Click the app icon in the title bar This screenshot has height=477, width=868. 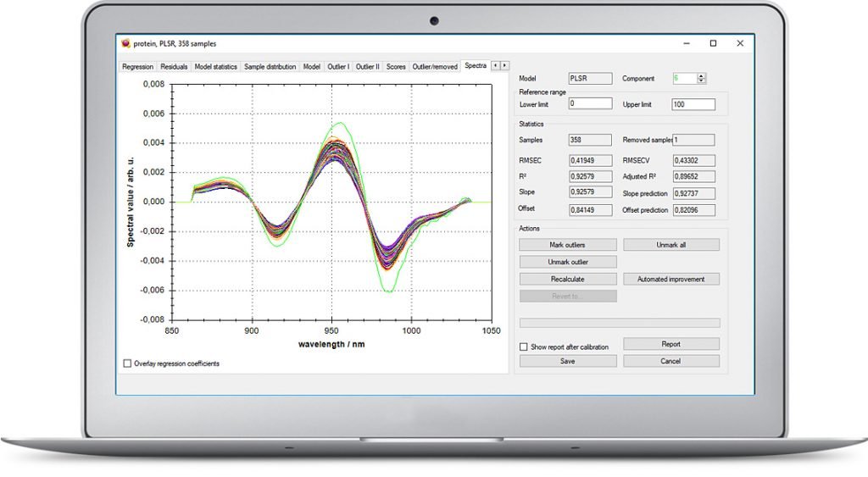pyautogui.click(x=125, y=44)
